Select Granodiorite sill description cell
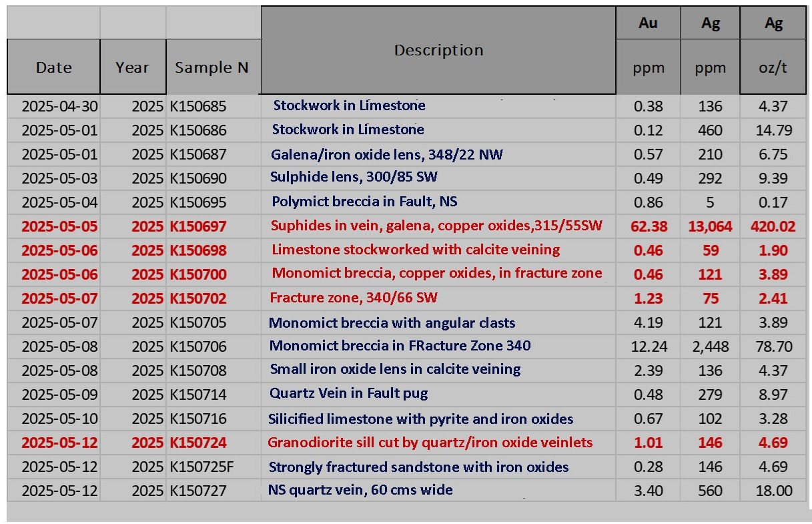The width and height of the screenshot is (812, 524). point(430,442)
